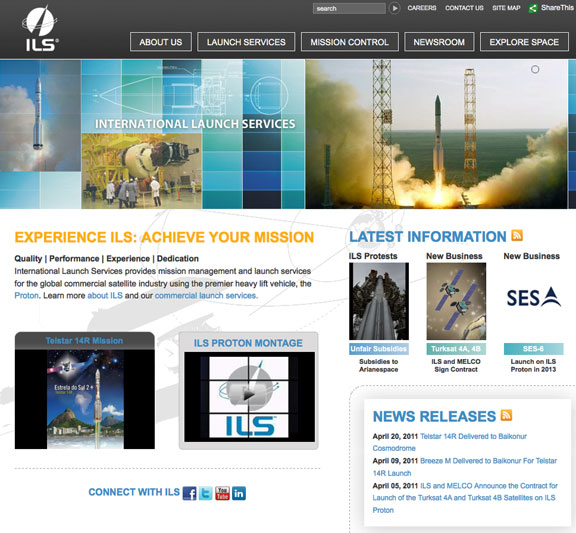The image size is (576, 533).
Task: Visit the ILS Facebook page icon
Action: coord(190,493)
